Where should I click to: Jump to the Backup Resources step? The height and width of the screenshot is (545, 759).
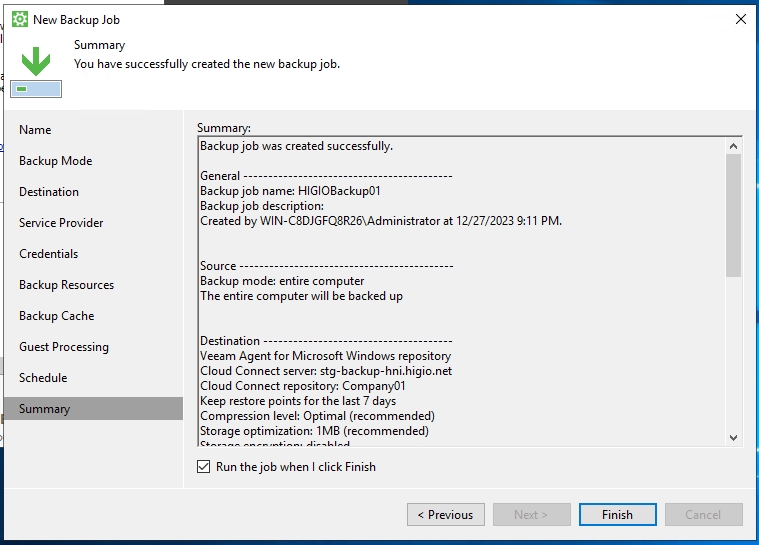pyautogui.click(x=66, y=285)
